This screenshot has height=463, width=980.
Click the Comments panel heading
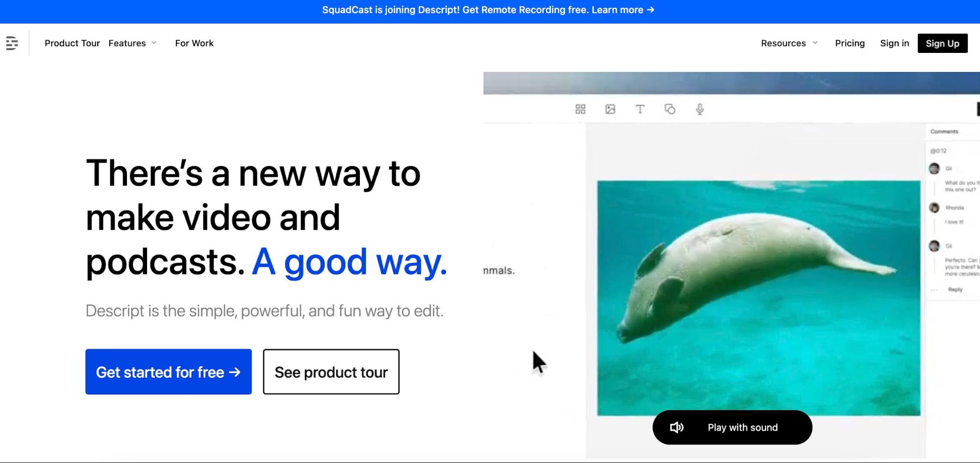click(x=944, y=131)
